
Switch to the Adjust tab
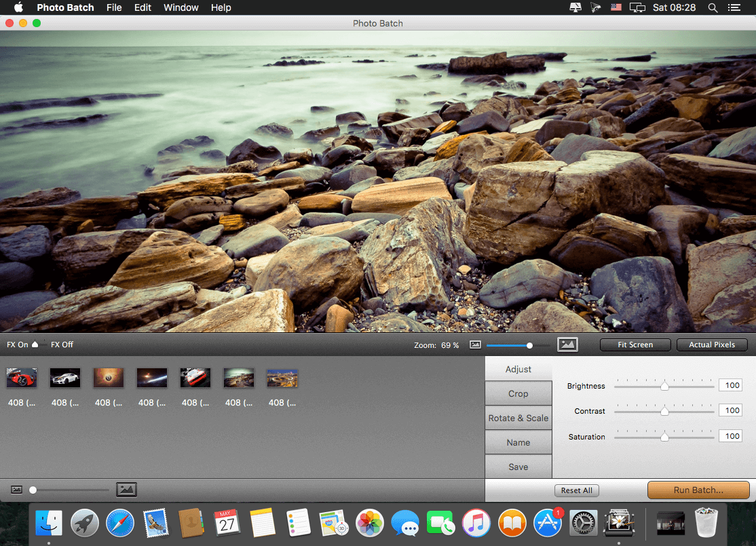518,369
